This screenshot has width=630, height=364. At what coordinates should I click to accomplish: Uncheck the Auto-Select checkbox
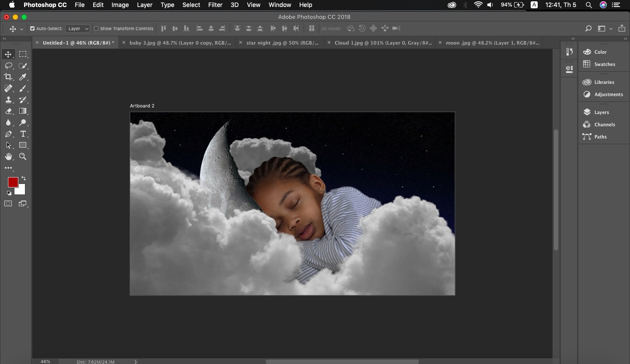32,28
